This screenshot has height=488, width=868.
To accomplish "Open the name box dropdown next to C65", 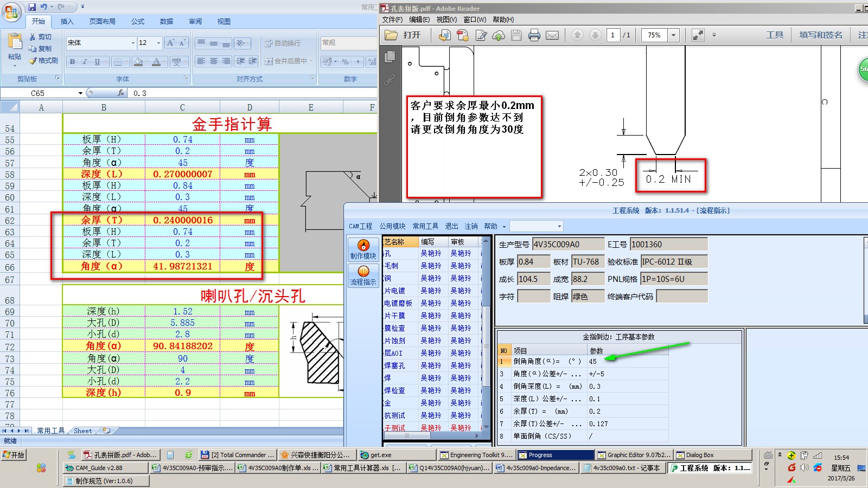I will click(x=80, y=93).
